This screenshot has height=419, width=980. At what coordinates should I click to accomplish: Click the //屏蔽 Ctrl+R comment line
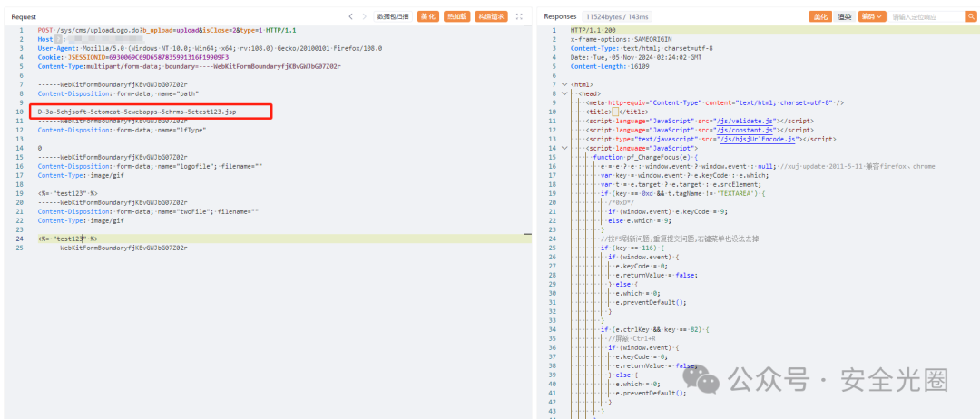tap(630, 338)
